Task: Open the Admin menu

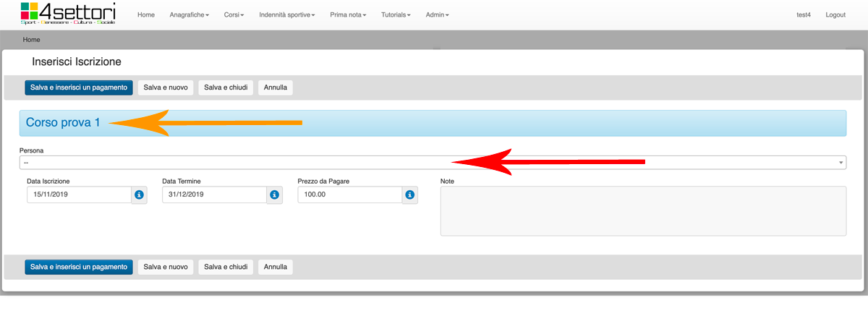Action: coord(437,15)
